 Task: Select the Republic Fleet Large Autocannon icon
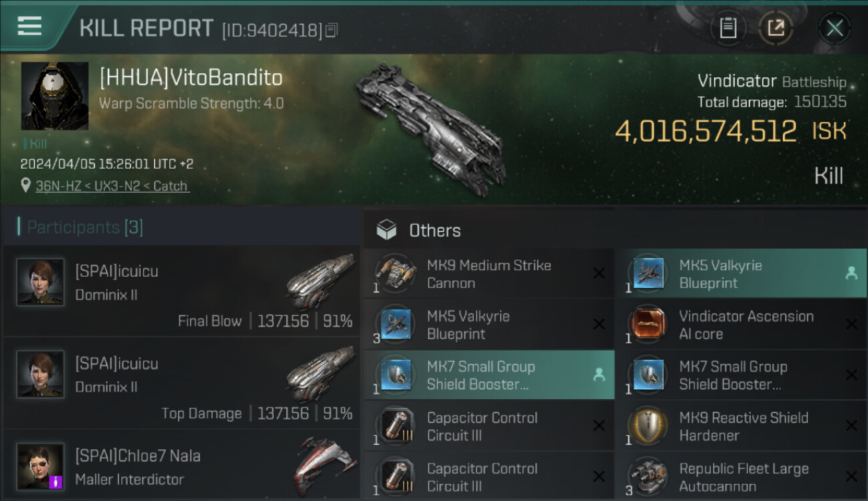pyautogui.click(x=648, y=476)
